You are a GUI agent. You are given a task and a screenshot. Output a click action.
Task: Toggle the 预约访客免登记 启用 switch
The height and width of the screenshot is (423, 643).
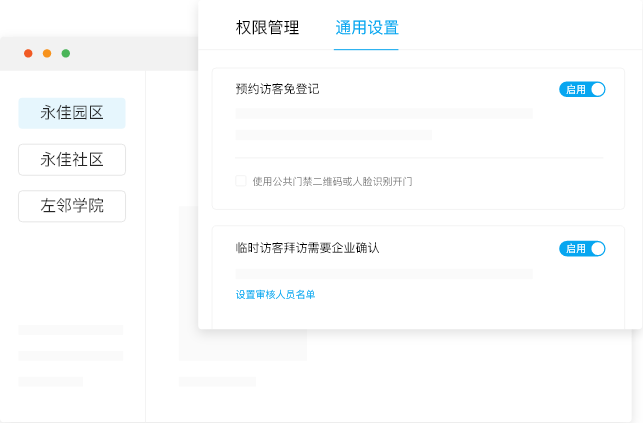(x=582, y=89)
